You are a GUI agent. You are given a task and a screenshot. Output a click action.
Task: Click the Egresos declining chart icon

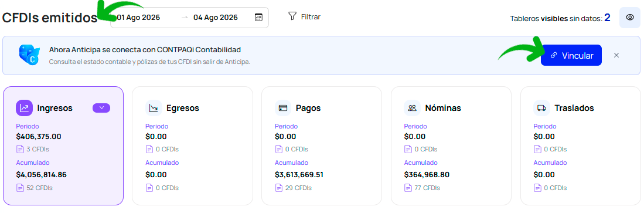154,108
